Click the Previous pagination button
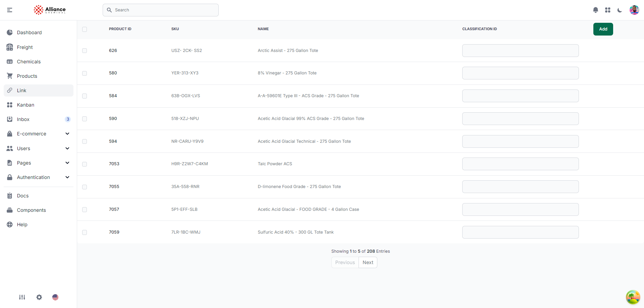Screen dimensions: 644x308 [345, 262]
